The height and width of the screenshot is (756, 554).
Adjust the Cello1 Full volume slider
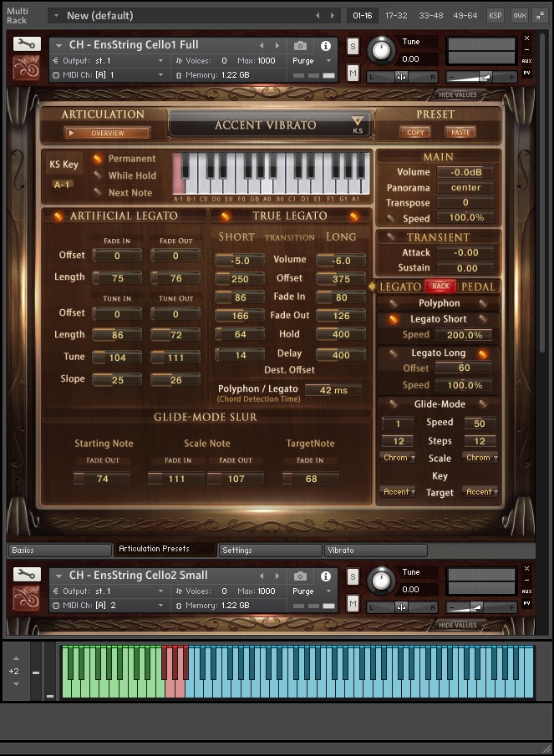coord(480,77)
